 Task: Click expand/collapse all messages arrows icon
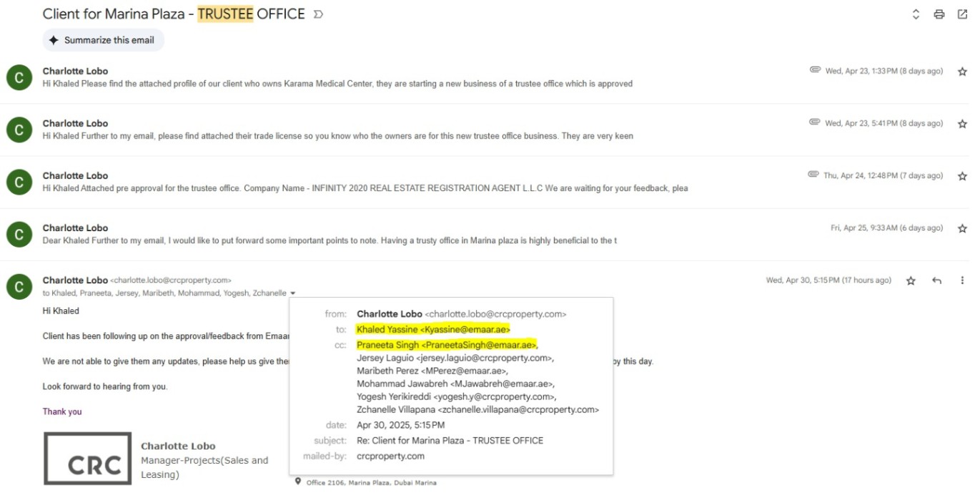click(916, 14)
